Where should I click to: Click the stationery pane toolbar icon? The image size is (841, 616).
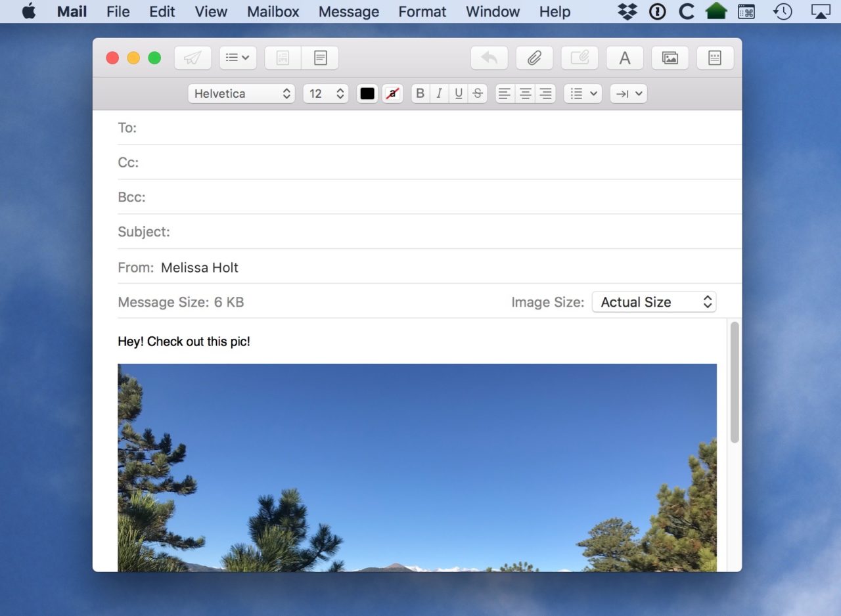point(283,58)
